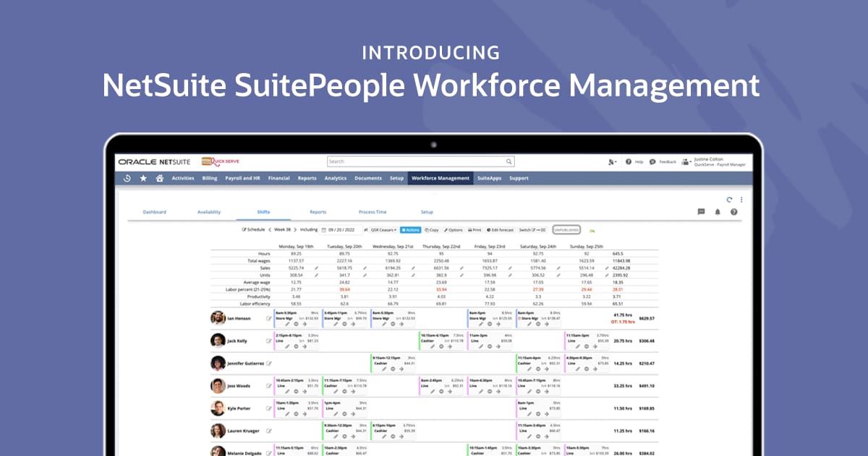Click the global Search field
This screenshot has width=868, height=456.
pos(420,161)
